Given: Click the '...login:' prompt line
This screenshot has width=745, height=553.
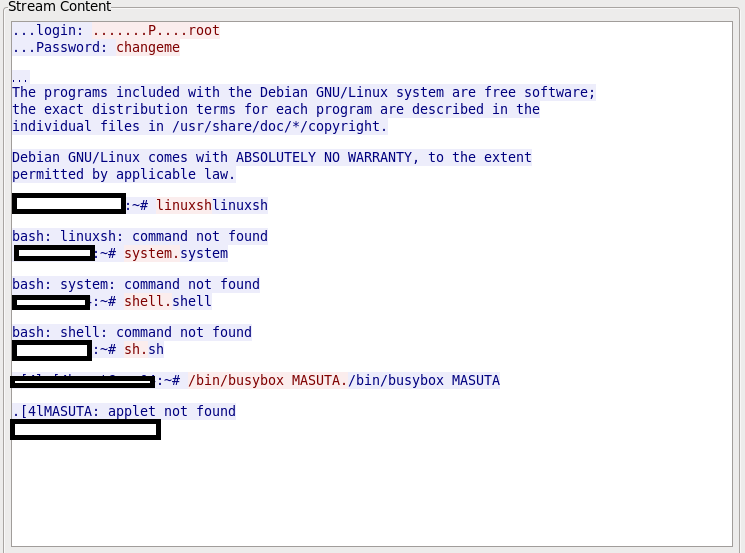Looking at the screenshot, I should tap(116, 30).
